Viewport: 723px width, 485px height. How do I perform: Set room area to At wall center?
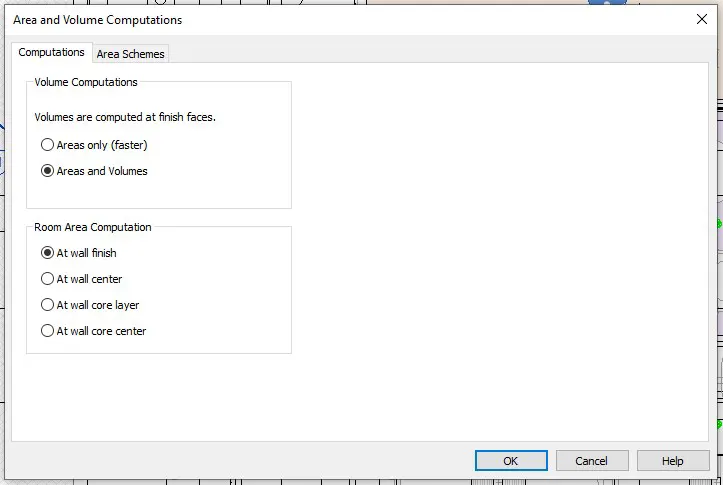coord(47,279)
